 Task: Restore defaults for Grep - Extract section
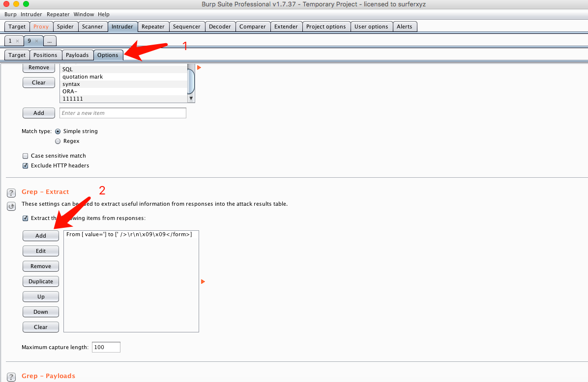[x=11, y=206]
